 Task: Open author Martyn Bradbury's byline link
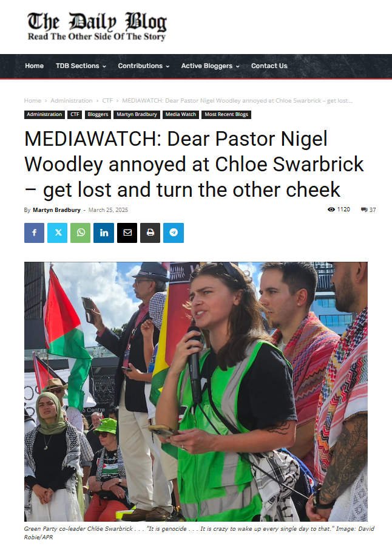[x=56, y=210]
